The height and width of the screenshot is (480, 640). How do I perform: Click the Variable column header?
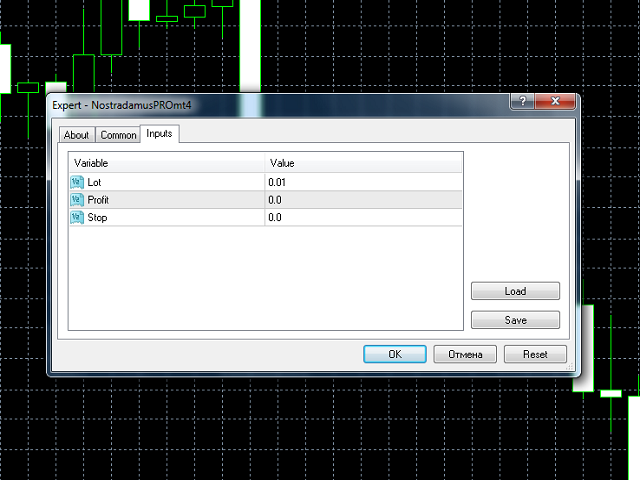[167, 163]
